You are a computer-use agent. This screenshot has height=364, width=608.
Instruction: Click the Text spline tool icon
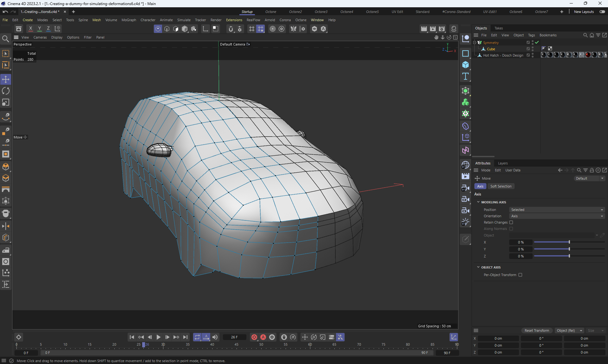(x=465, y=77)
